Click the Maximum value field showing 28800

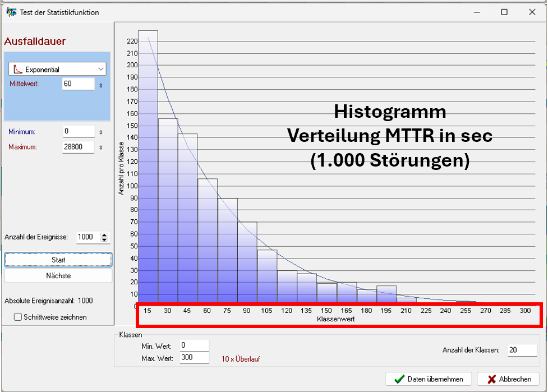pyautogui.click(x=79, y=147)
